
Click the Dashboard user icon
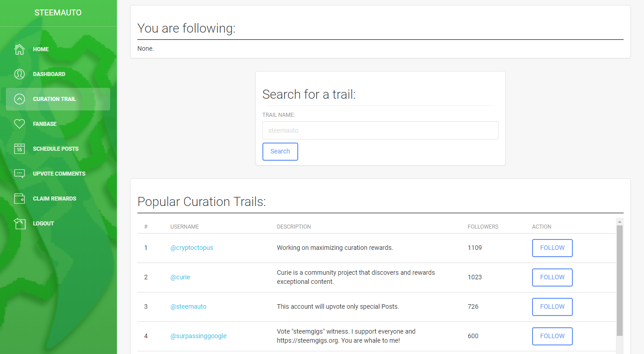point(19,74)
